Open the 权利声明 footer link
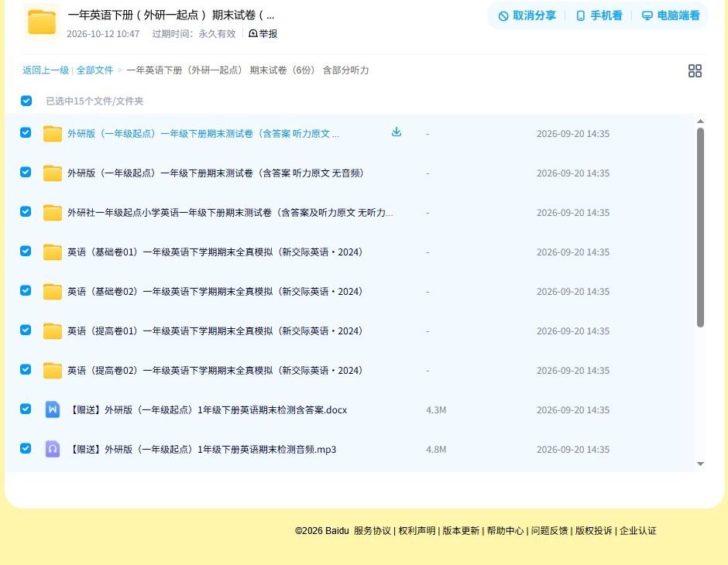The height and width of the screenshot is (565, 728). click(417, 531)
